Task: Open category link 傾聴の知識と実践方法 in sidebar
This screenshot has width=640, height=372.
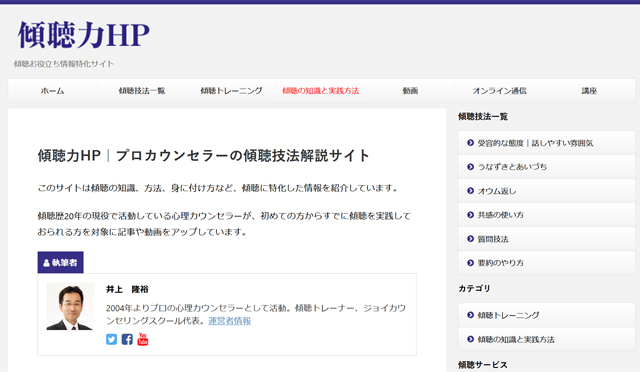Action: click(547, 339)
